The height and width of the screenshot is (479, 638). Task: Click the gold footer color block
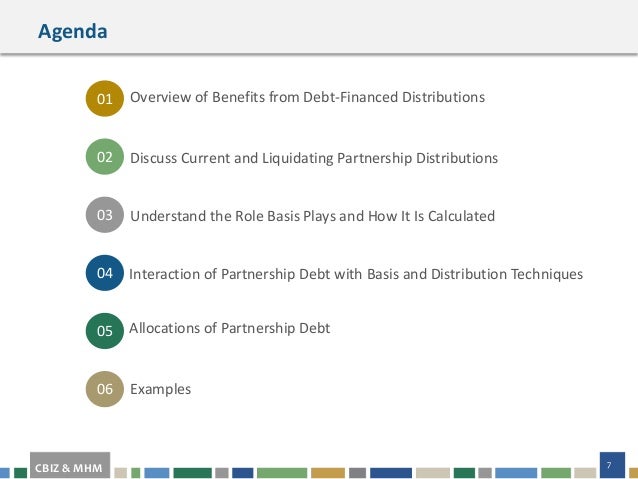coord(328,473)
